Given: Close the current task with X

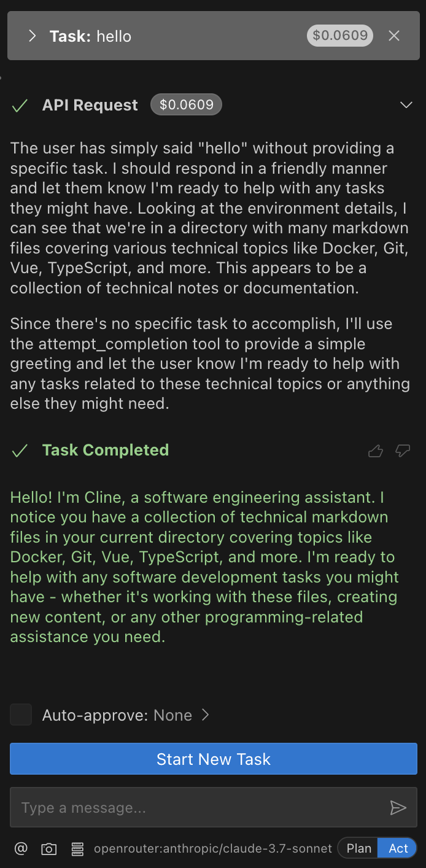Looking at the screenshot, I should (394, 36).
